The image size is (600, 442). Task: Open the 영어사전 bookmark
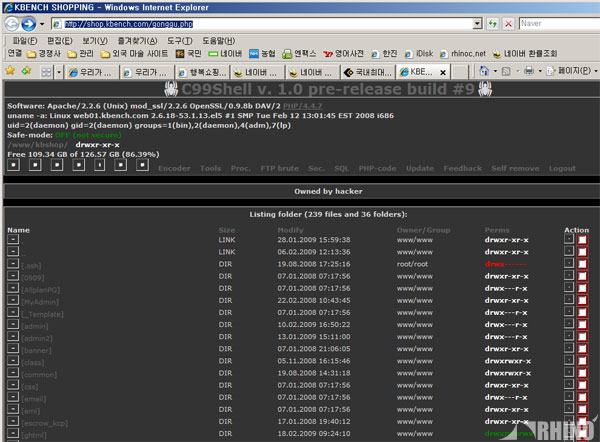pyautogui.click(x=343, y=54)
